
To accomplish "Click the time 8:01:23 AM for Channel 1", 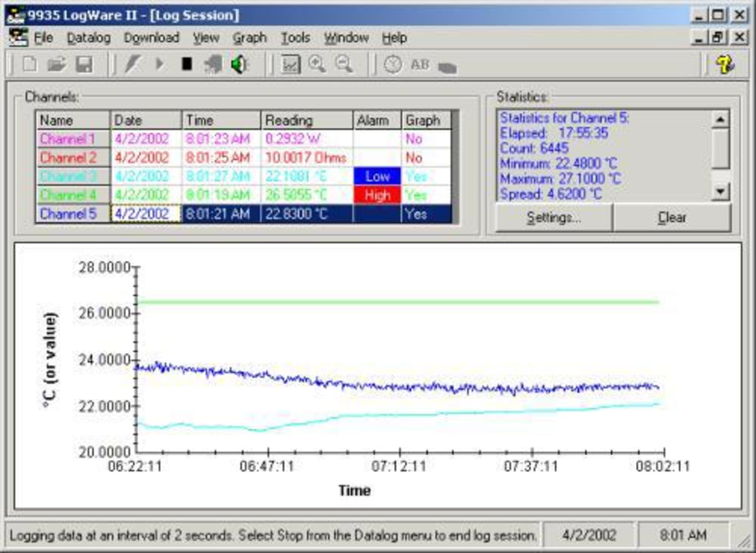I will coord(221,139).
